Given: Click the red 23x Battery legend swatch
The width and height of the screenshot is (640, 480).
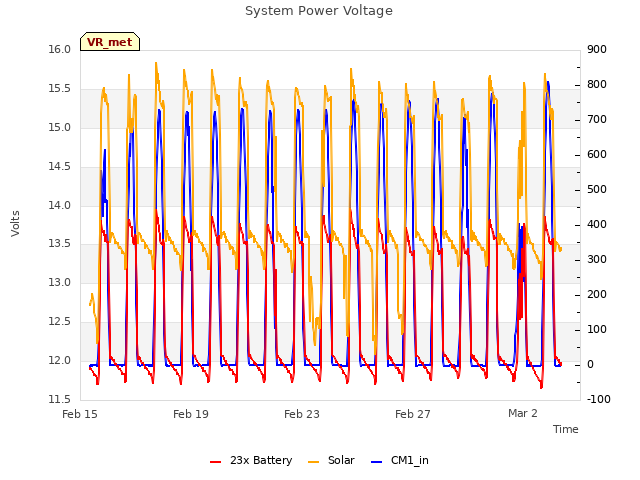Looking at the screenshot, I should (x=215, y=462).
